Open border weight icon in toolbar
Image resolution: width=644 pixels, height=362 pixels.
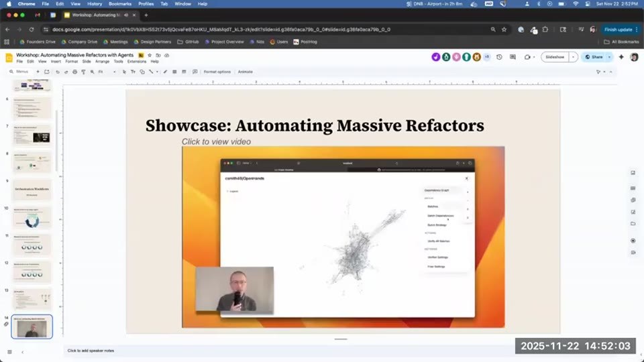[174, 72]
